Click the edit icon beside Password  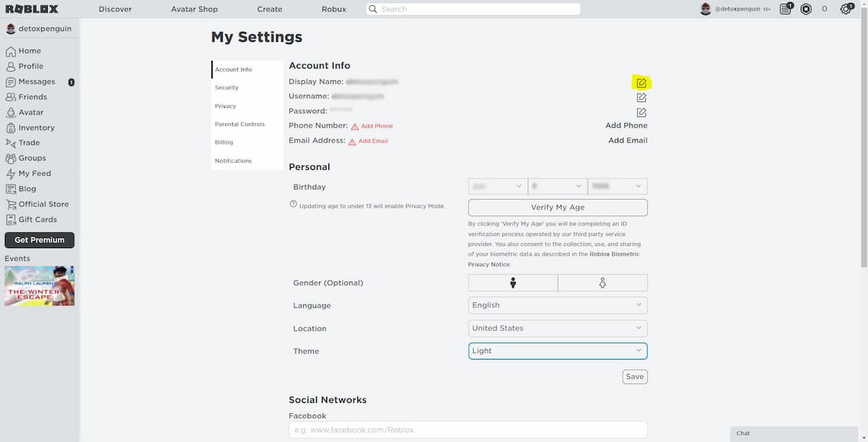641,111
